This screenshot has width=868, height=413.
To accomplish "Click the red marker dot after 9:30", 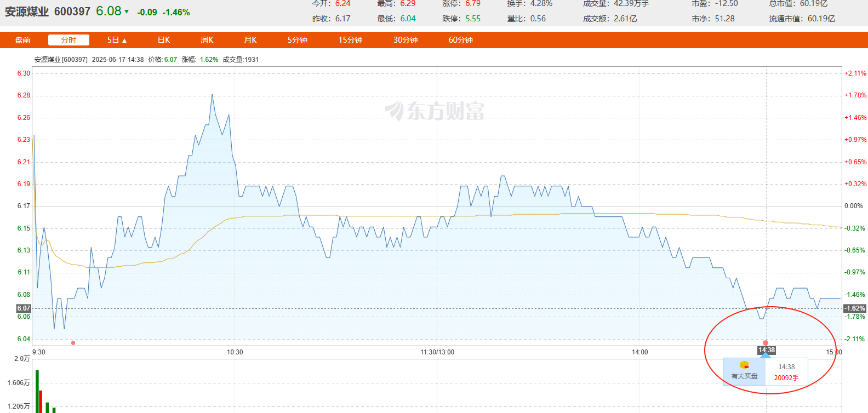I will (73, 343).
